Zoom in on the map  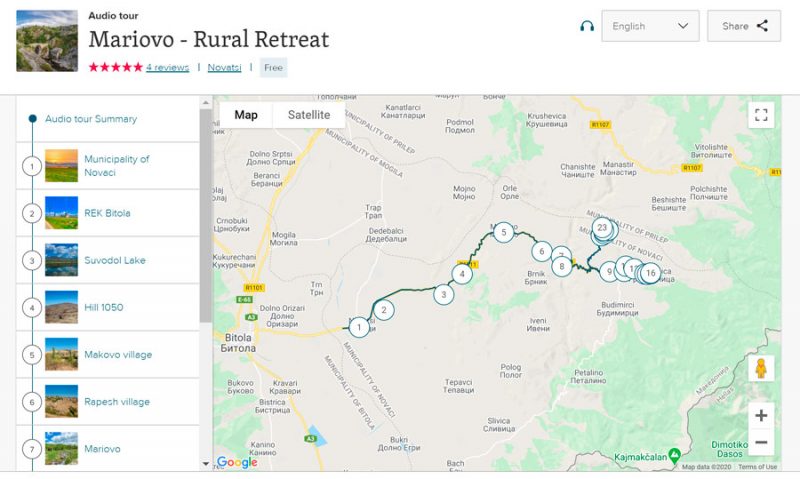761,415
